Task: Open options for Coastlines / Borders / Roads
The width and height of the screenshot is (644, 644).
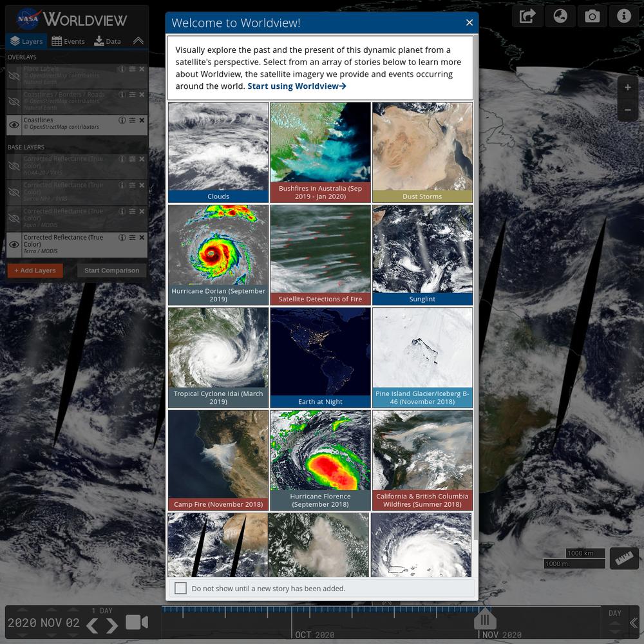Action: pyautogui.click(x=132, y=95)
